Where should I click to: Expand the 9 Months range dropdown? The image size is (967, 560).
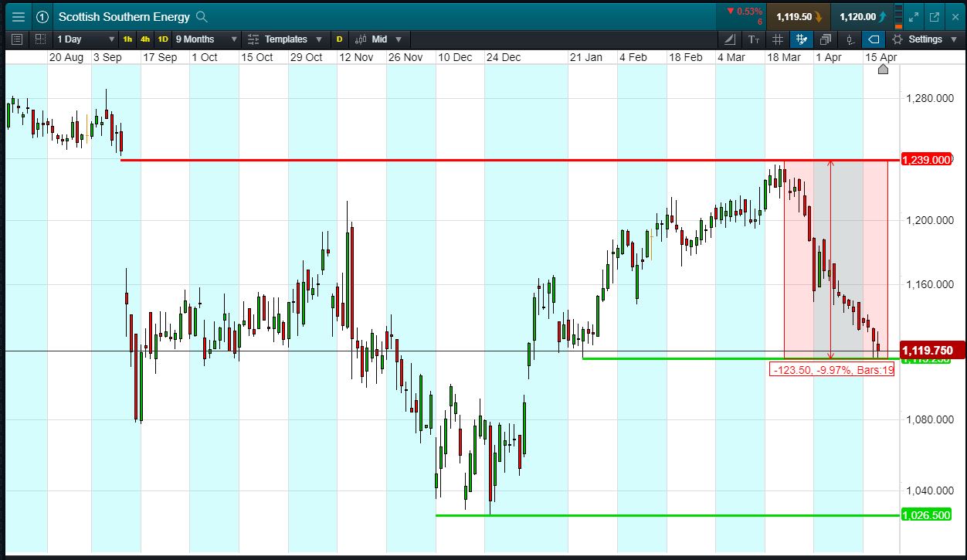pos(206,39)
